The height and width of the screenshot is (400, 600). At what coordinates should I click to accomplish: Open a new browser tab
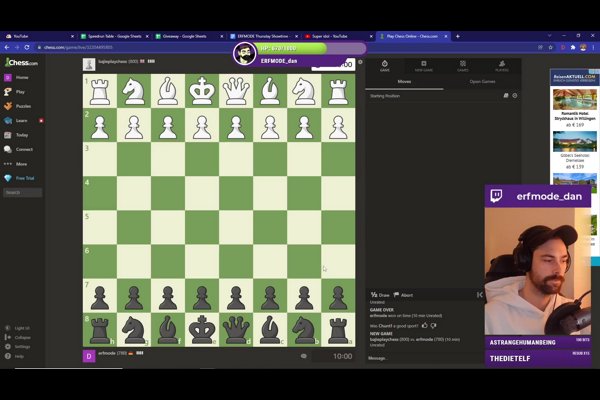point(458,36)
